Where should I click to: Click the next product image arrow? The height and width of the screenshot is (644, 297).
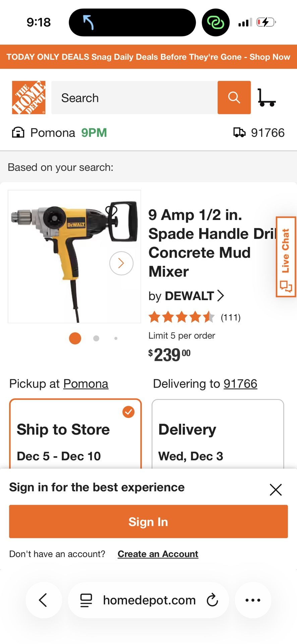[121, 263]
